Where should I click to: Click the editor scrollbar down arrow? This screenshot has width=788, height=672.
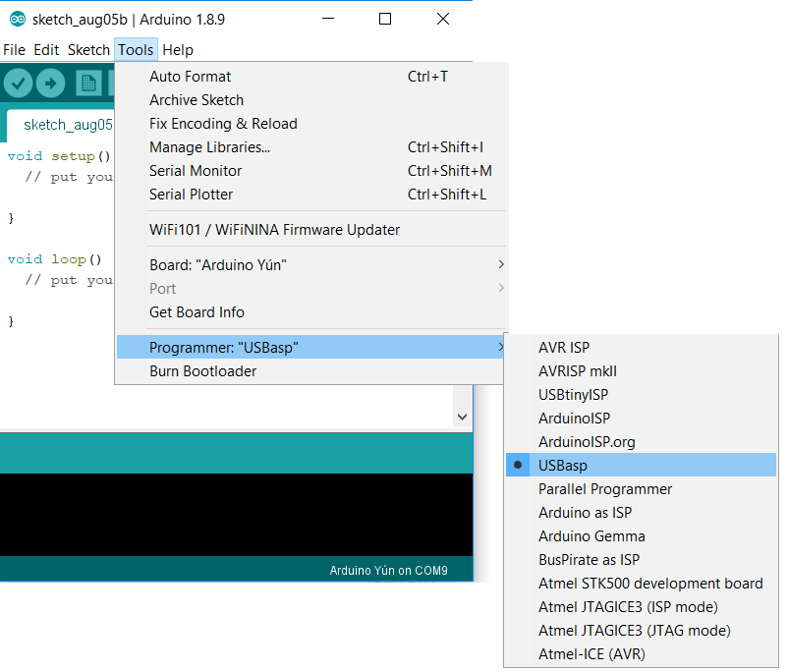pyautogui.click(x=463, y=417)
